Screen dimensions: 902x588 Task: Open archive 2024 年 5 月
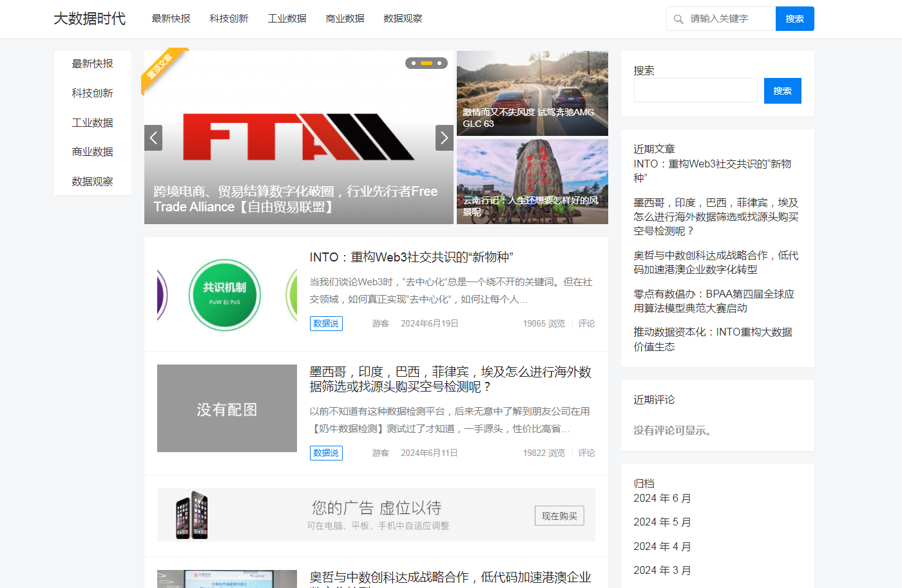point(662,522)
